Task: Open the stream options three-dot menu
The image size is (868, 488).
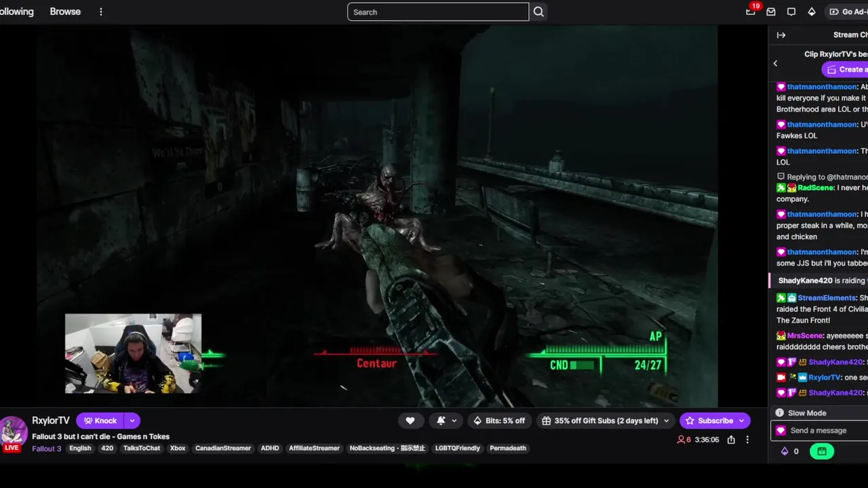Action: [x=747, y=439]
